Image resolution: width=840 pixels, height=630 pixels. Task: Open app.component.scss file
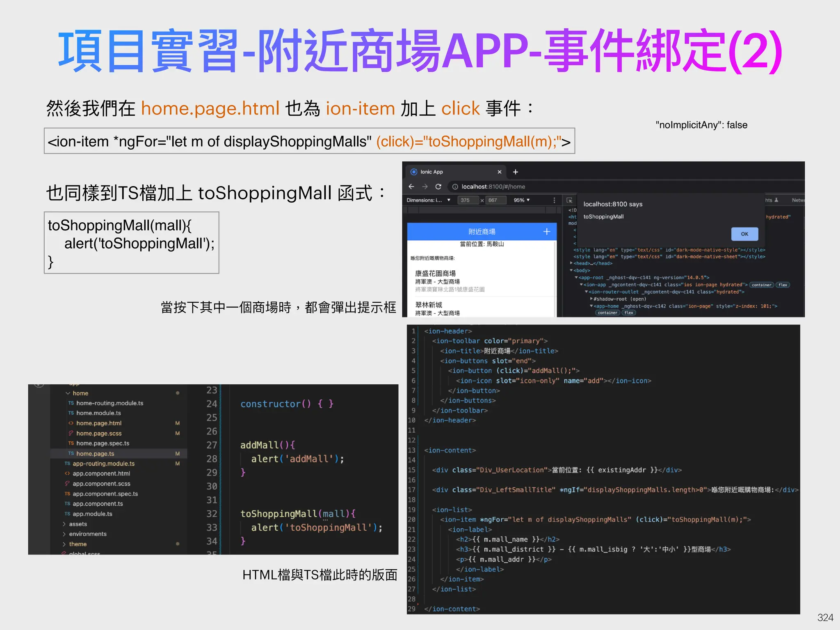click(101, 484)
